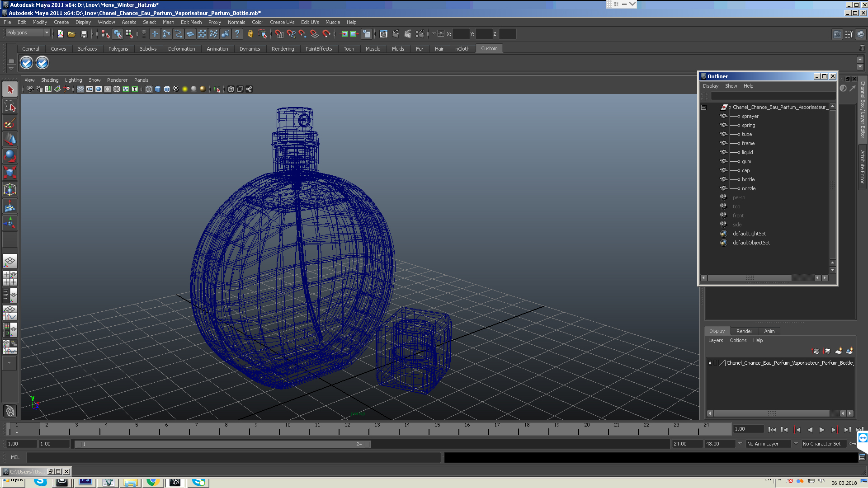
Task: Select the bottle node in the Outliner
Action: pos(748,179)
